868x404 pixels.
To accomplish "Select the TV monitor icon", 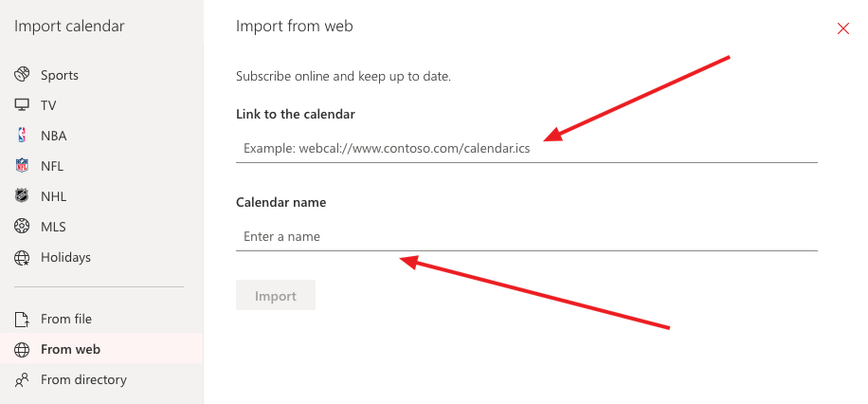I will point(22,105).
